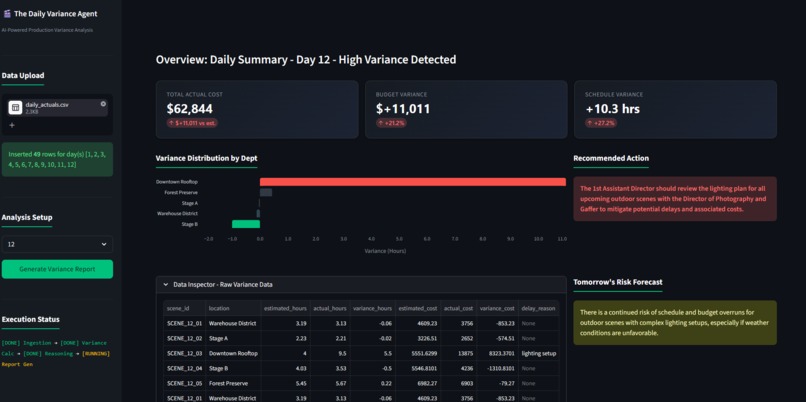Click the 8323.3701 variance_cost cell
Screen dimensions: 806x402
(x=497, y=354)
